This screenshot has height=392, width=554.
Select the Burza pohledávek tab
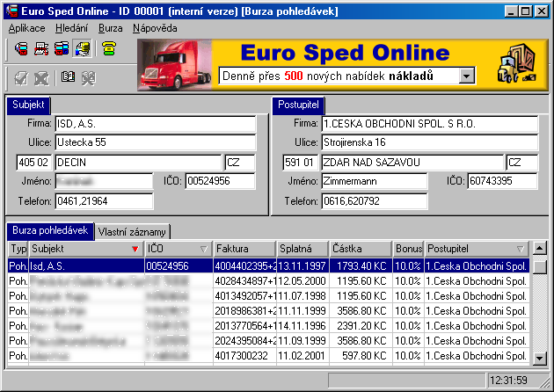tap(50, 230)
